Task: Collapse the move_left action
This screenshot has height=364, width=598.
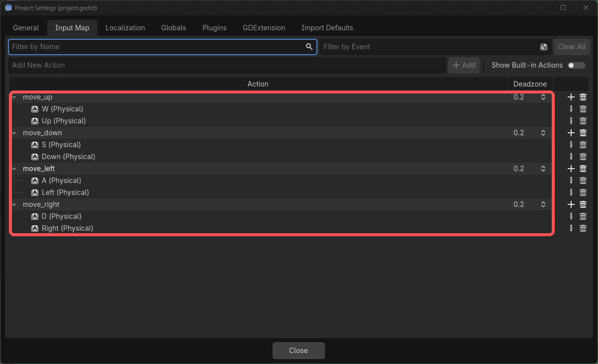Action: click(14, 169)
